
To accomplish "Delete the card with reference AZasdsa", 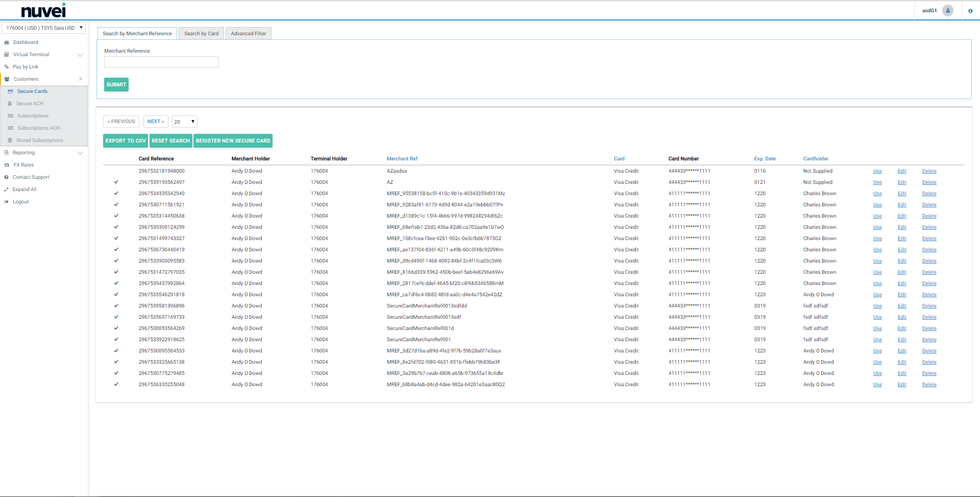I will (x=929, y=171).
